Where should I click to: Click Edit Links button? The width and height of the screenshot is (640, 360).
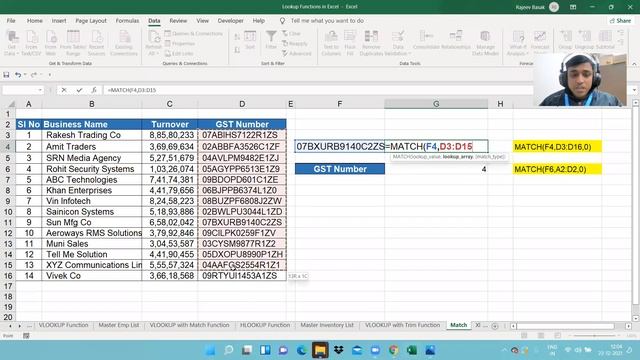click(x=179, y=53)
